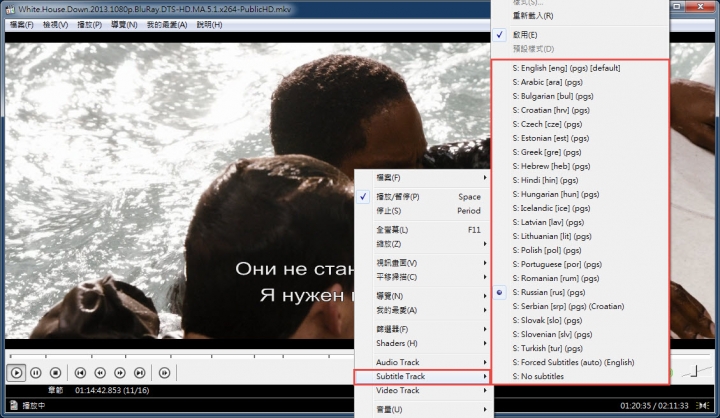Expand 平移掃描(C) submenu

point(423,277)
